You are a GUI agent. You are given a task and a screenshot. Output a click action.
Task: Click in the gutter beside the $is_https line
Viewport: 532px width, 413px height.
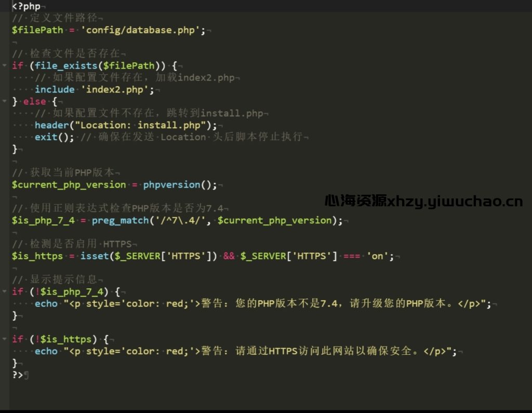[x=4, y=256]
